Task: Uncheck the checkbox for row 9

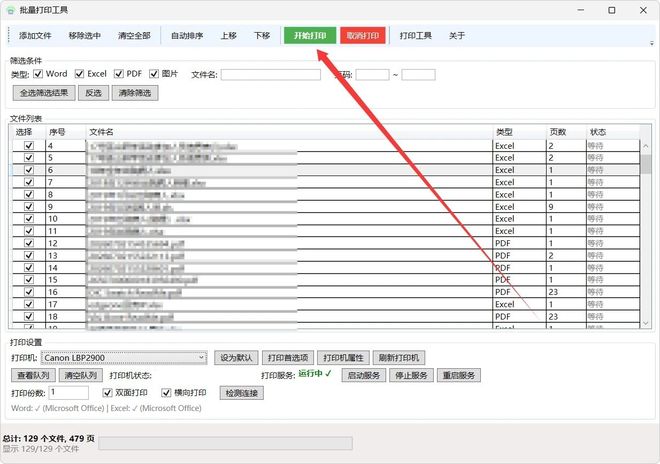Action: (29, 207)
